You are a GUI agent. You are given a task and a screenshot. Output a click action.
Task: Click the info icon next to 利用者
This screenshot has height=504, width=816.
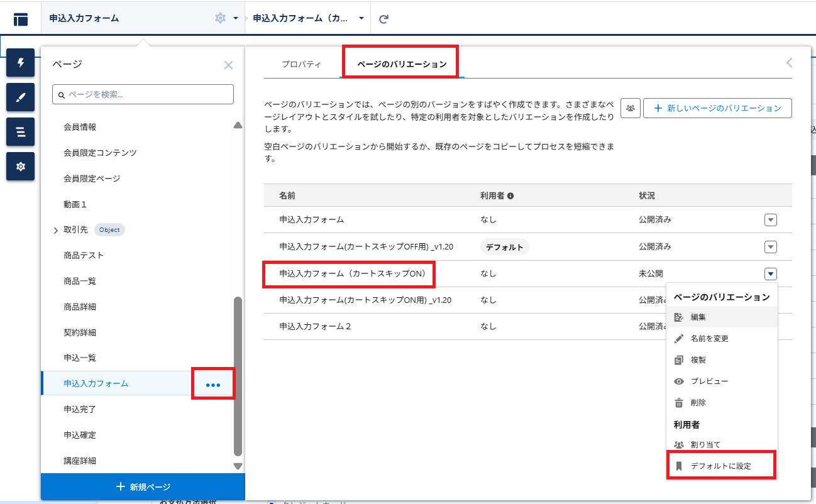pyautogui.click(x=510, y=196)
